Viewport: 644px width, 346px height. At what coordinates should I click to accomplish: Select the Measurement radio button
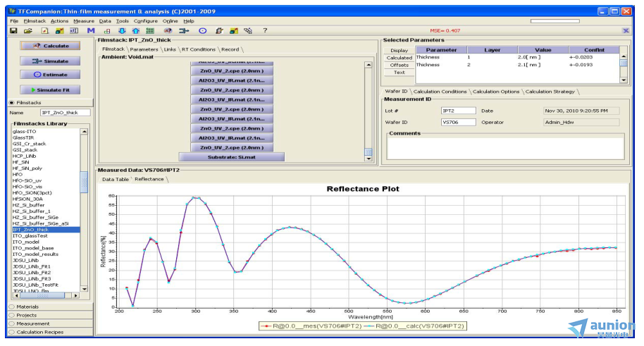(x=12, y=324)
